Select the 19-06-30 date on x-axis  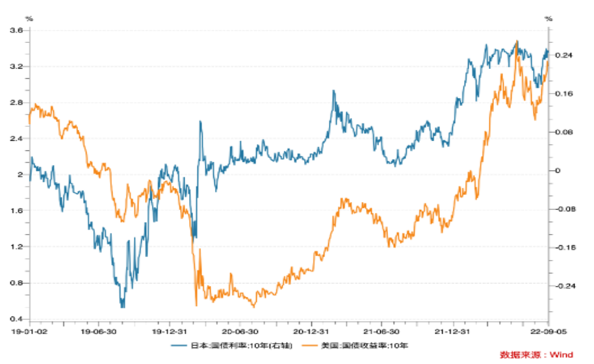point(99,331)
